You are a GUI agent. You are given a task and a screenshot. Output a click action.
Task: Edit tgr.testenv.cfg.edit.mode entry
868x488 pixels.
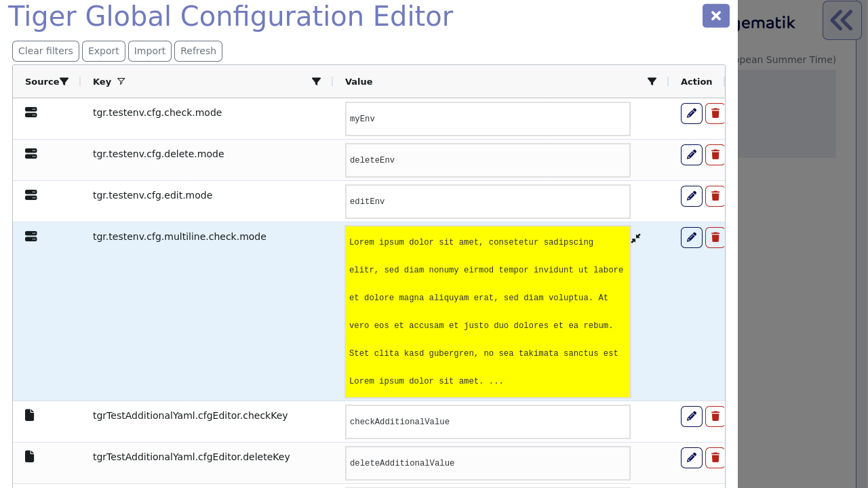(x=692, y=196)
